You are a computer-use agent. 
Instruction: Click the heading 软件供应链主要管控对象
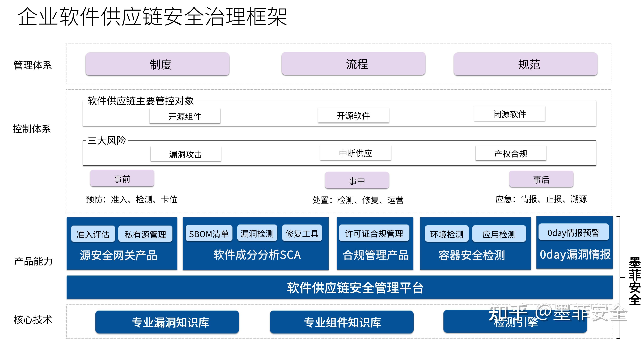(x=141, y=101)
